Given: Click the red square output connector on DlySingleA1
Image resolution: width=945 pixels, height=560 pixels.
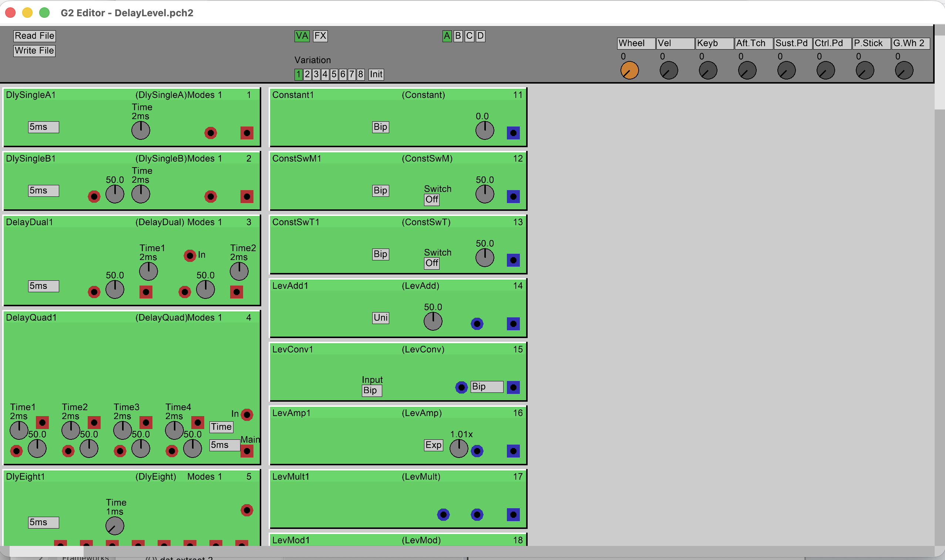Looking at the screenshot, I should [x=247, y=133].
